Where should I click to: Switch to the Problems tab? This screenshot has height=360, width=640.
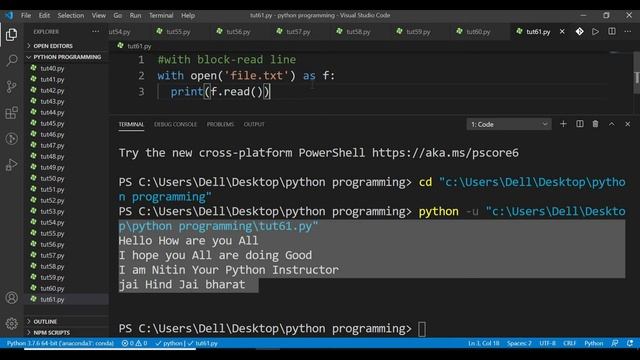click(220, 124)
